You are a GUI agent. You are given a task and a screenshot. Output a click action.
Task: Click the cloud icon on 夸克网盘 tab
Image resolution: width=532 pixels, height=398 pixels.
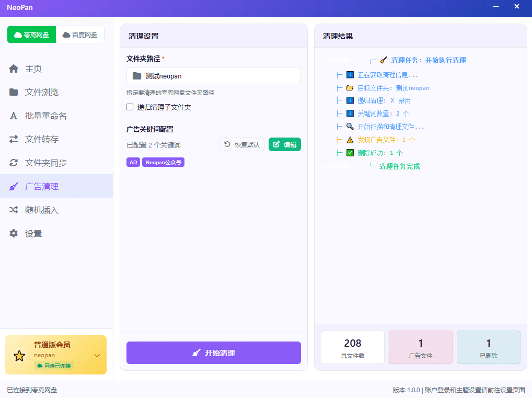[x=18, y=35]
